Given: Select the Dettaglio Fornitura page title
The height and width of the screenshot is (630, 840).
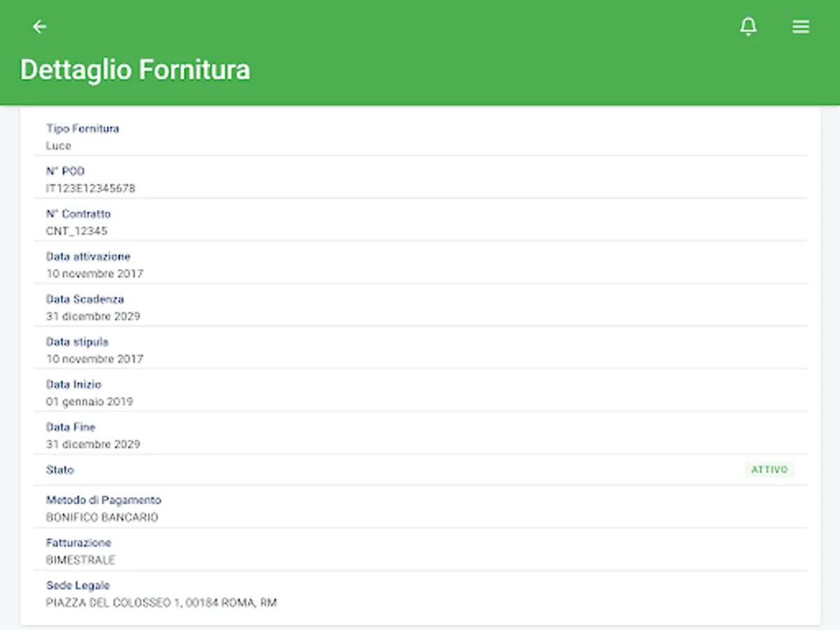Looking at the screenshot, I should click(135, 70).
